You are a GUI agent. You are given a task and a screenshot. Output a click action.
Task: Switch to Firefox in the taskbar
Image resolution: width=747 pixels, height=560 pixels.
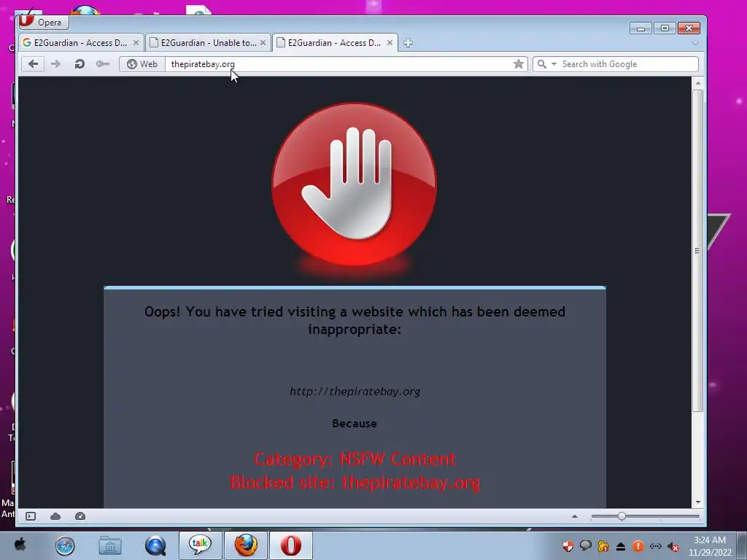point(246,545)
